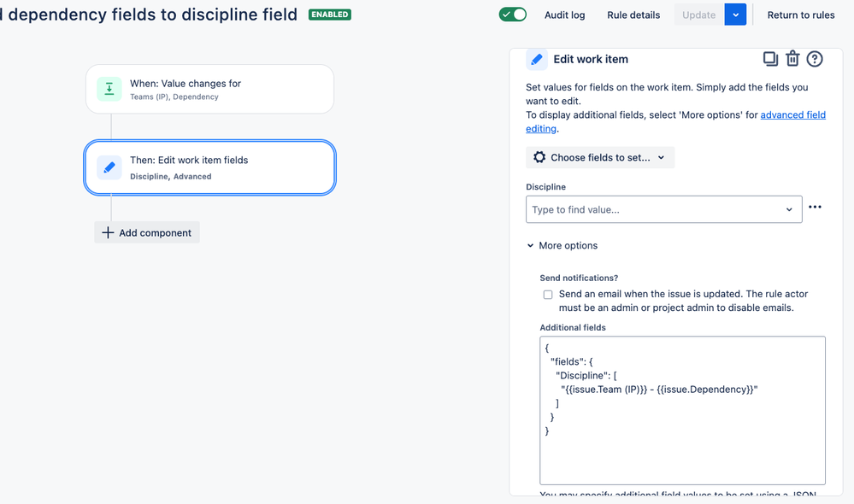This screenshot has width=854, height=504.
Task: Toggle the rule enabled switch
Action: pyautogui.click(x=513, y=15)
